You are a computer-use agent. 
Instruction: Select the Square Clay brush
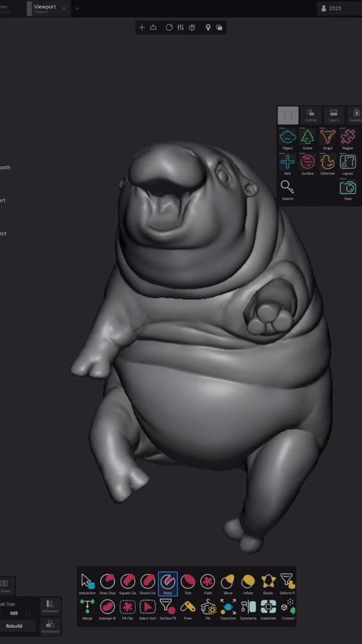[x=127, y=584]
